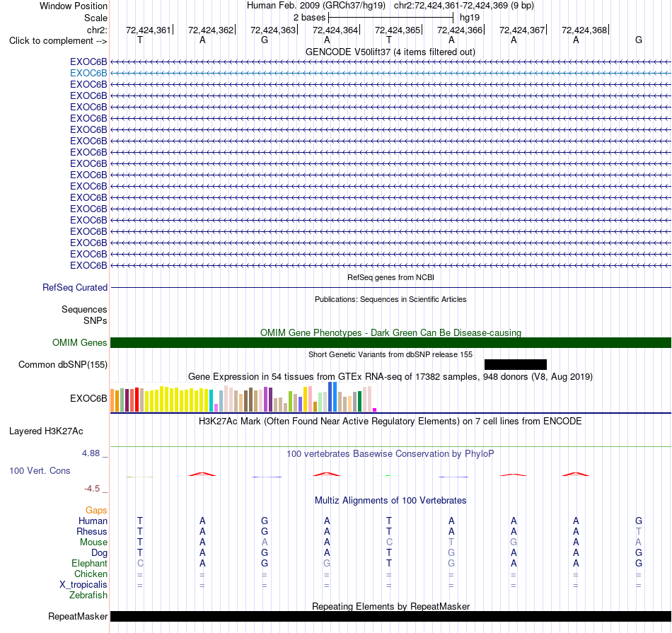Select the Elephant alignment row label
This screenshot has height=633, width=672.
[x=89, y=563]
